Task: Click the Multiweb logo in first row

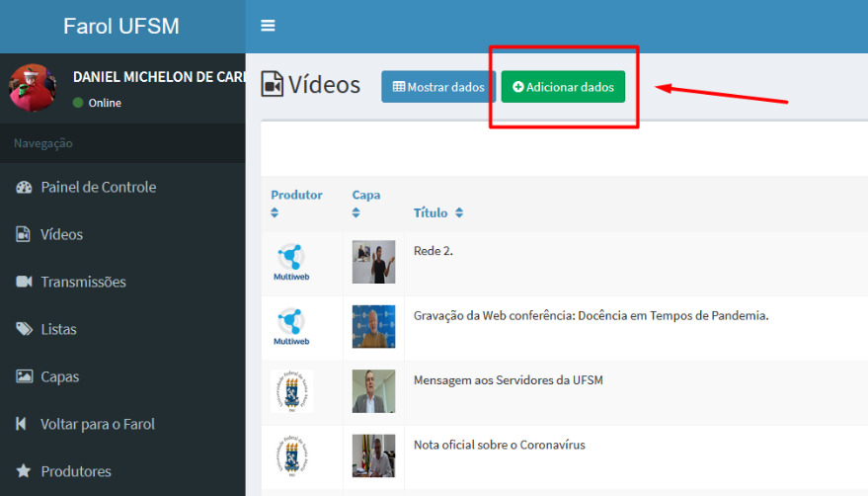Action: [x=291, y=263]
